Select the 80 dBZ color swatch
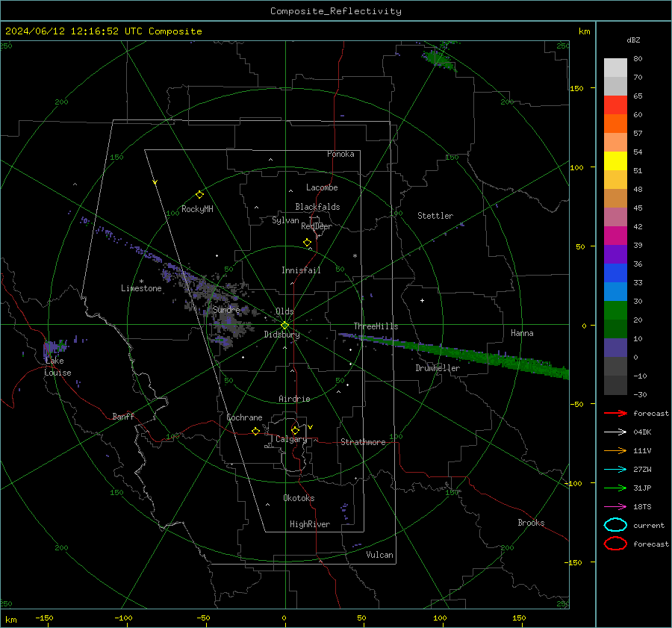The image size is (672, 628). (615, 68)
